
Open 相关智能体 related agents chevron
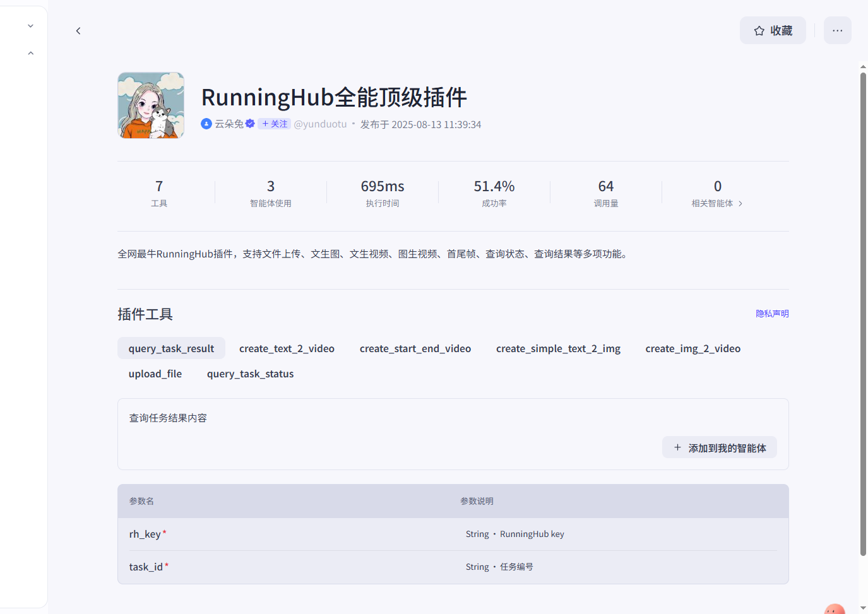pyautogui.click(x=740, y=203)
